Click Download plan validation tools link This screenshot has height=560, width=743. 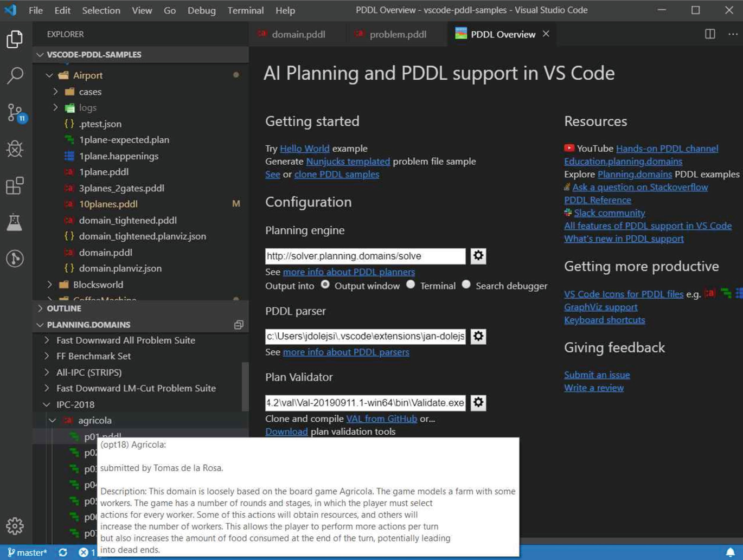286,432
